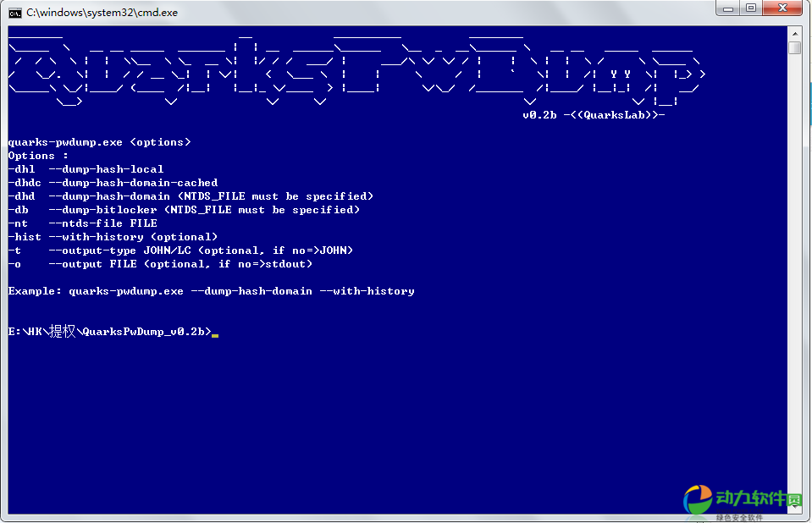812x523 pixels.
Task: Maximize the cmd.exe window
Action: (751, 8)
